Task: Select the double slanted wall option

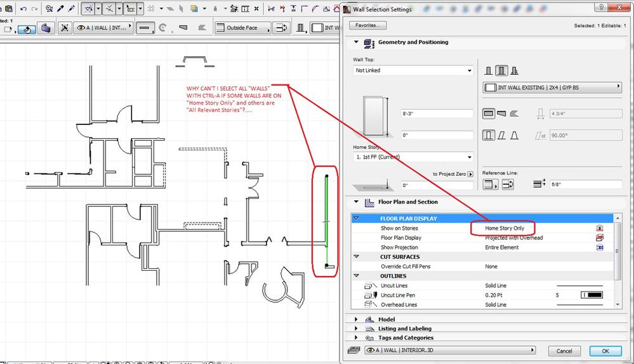Action: pos(514,135)
